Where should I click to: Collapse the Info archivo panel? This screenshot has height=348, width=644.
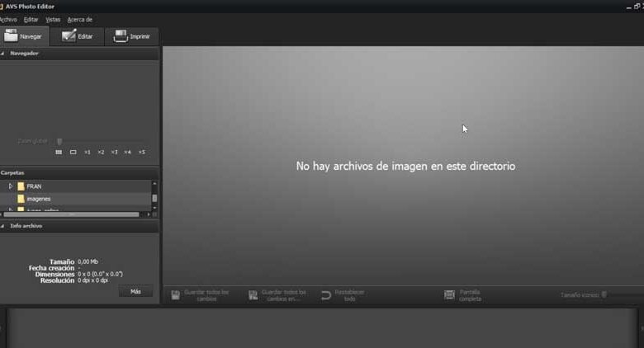tap(2, 226)
